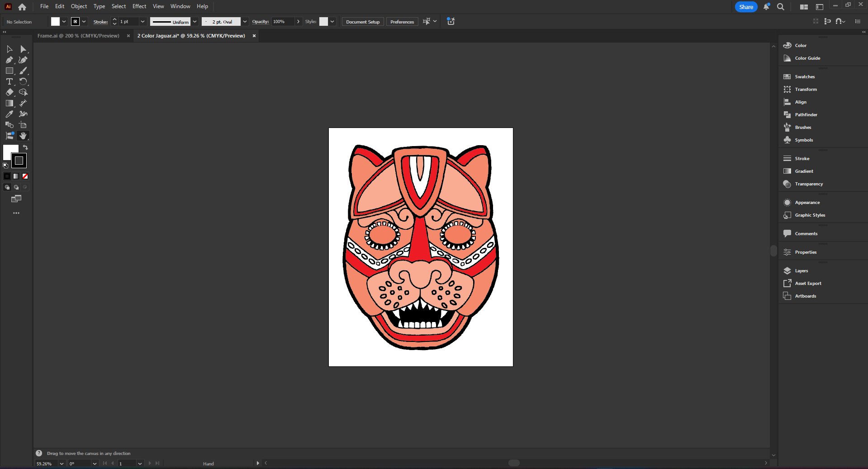Open the Pathfinder panel
This screenshot has width=868, height=469.
tap(806, 115)
